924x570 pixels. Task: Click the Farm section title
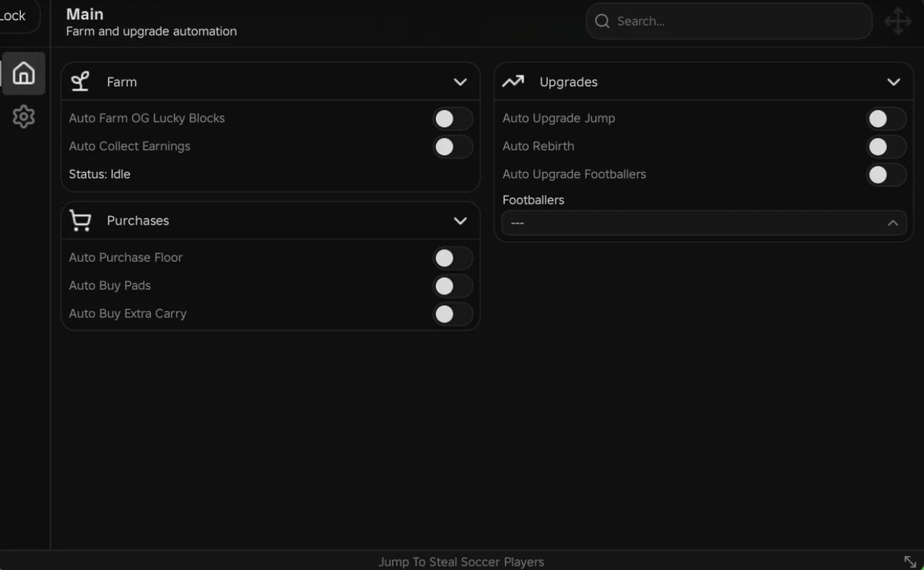tap(122, 82)
